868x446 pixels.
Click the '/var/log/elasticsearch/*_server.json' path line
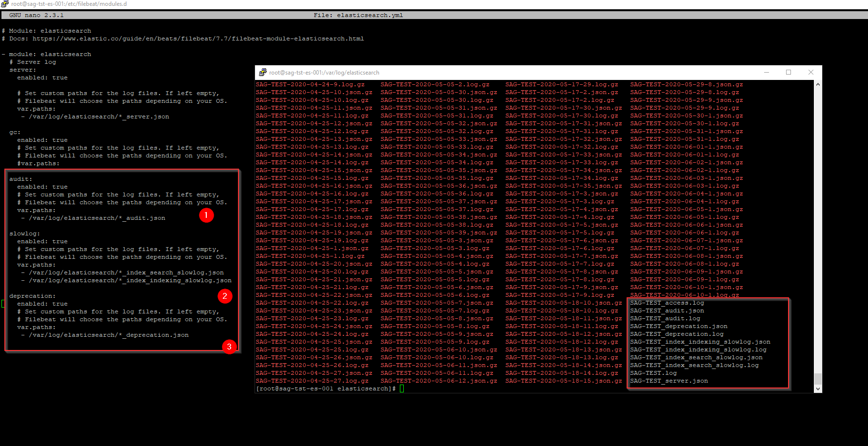pos(95,116)
